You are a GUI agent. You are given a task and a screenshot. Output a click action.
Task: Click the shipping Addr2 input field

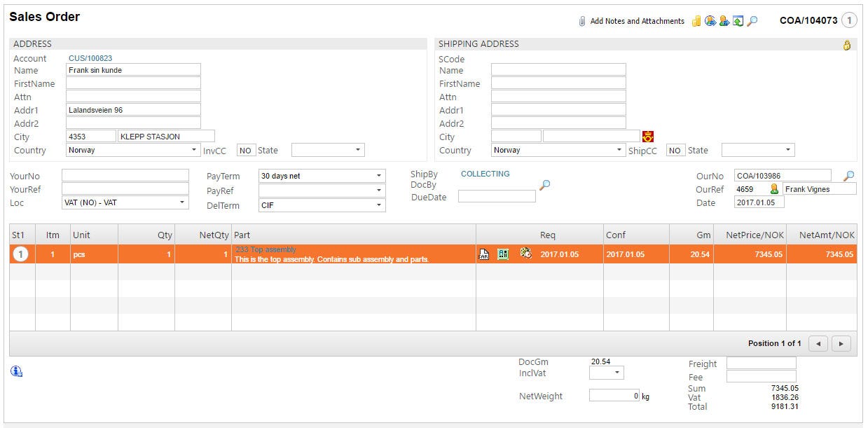[x=558, y=123]
